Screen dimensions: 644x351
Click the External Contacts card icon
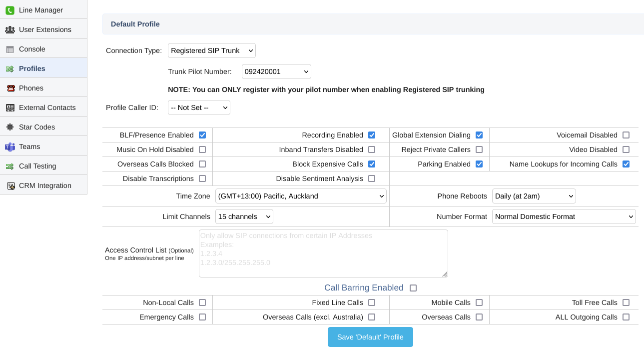point(10,107)
